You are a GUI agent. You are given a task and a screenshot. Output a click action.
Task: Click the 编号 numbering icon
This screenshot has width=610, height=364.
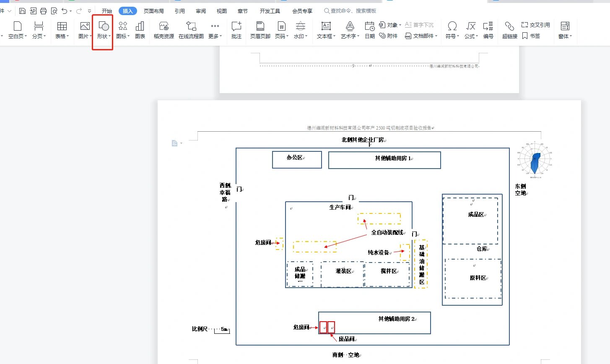point(488,30)
